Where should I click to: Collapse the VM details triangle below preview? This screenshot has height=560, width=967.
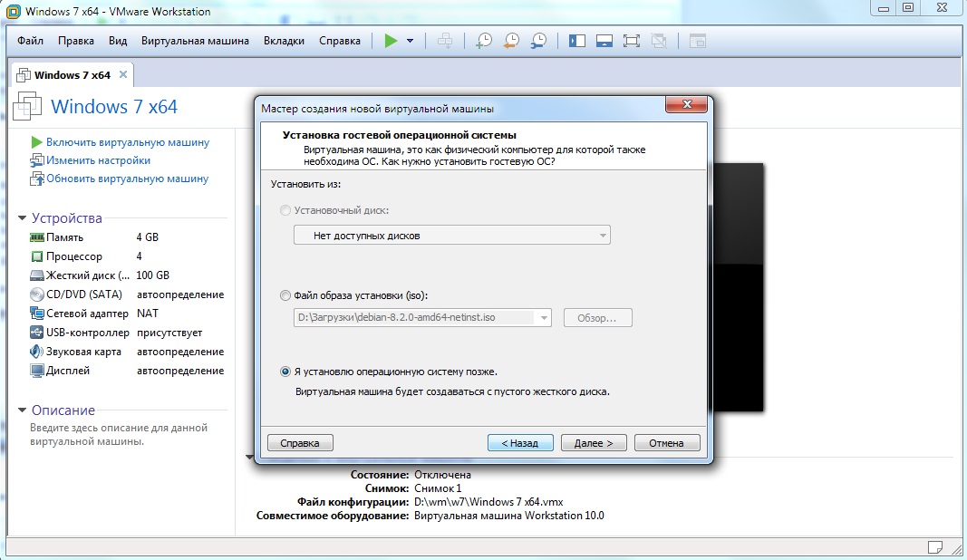pos(249,457)
